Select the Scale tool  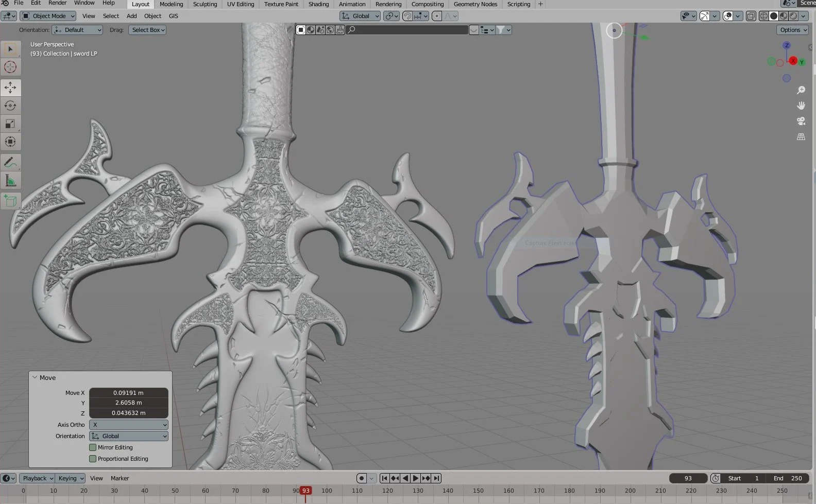[10, 124]
